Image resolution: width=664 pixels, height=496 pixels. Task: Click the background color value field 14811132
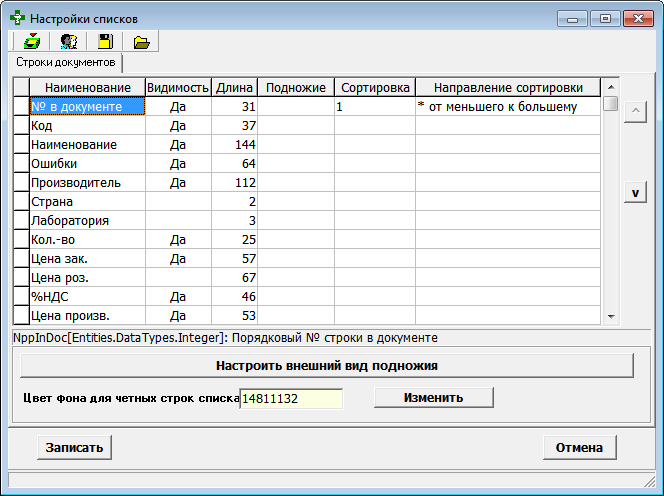[291, 398]
